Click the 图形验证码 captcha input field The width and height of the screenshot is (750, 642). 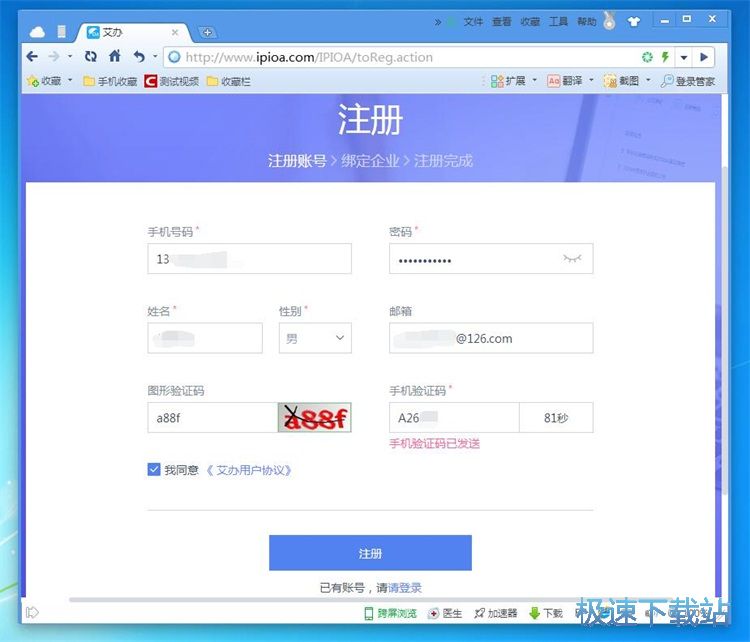(212, 417)
